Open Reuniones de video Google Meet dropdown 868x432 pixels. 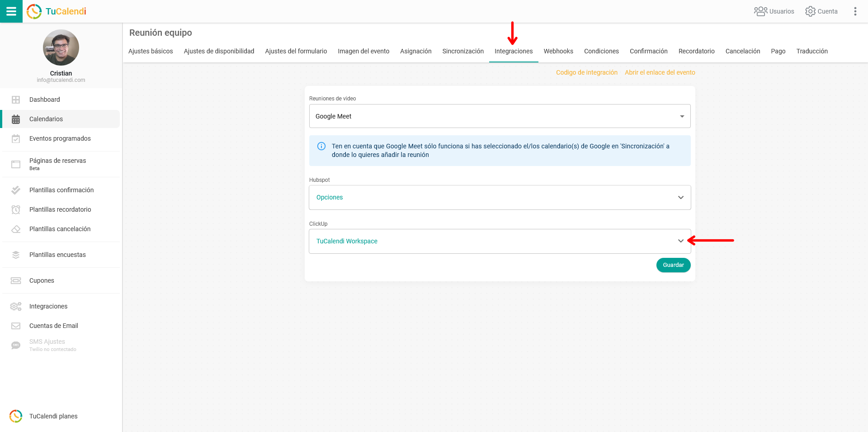[x=500, y=116]
